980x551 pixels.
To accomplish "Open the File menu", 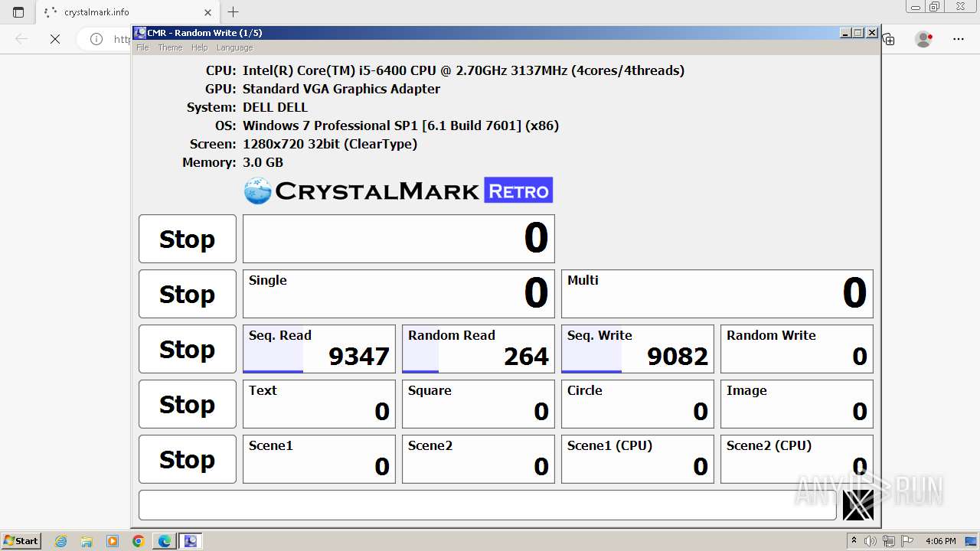I will coord(142,47).
